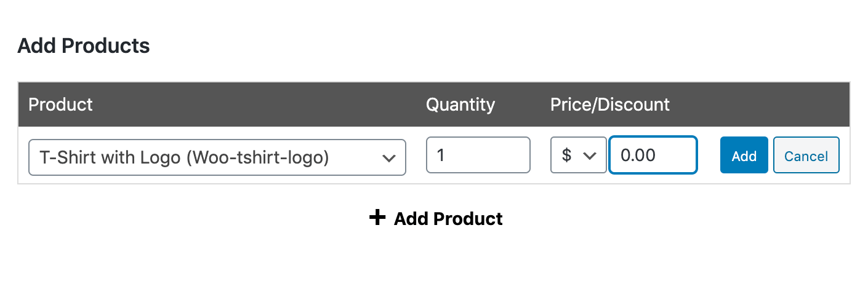Click the Add button's label text
Screen dimensions: 868x300
(x=744, y=156)
